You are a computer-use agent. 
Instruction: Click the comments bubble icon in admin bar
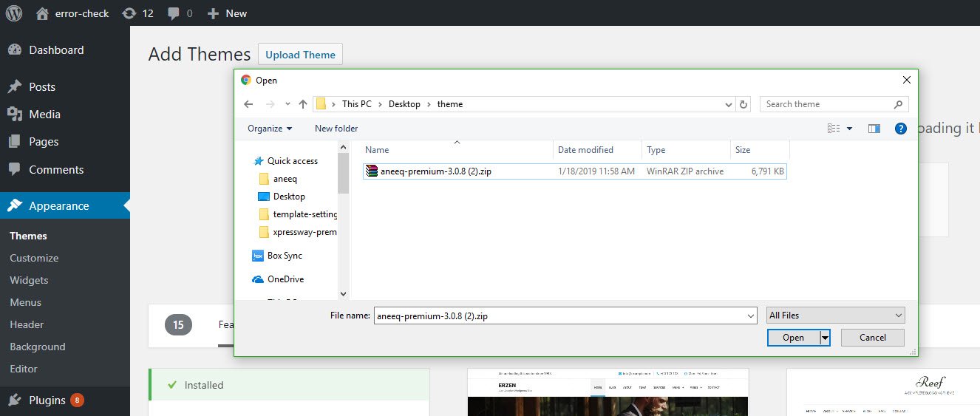click(x=174, y=13)
